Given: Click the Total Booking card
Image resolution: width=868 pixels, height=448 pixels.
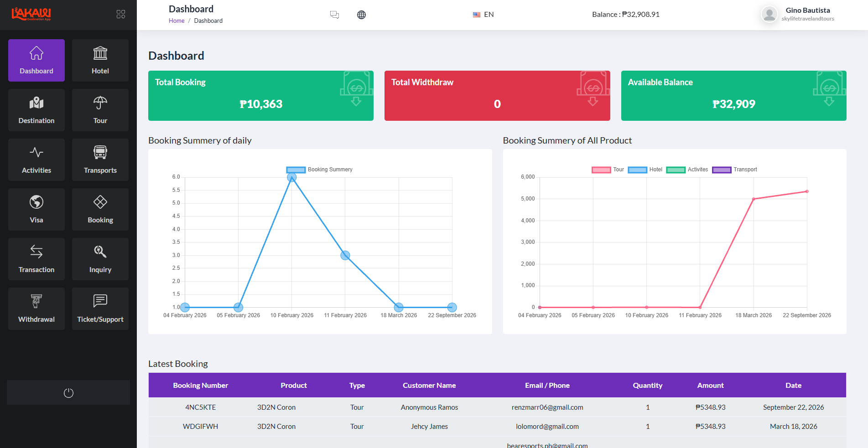Looking at the screenshot, I should pyautogui.click(x=261, y=96).
